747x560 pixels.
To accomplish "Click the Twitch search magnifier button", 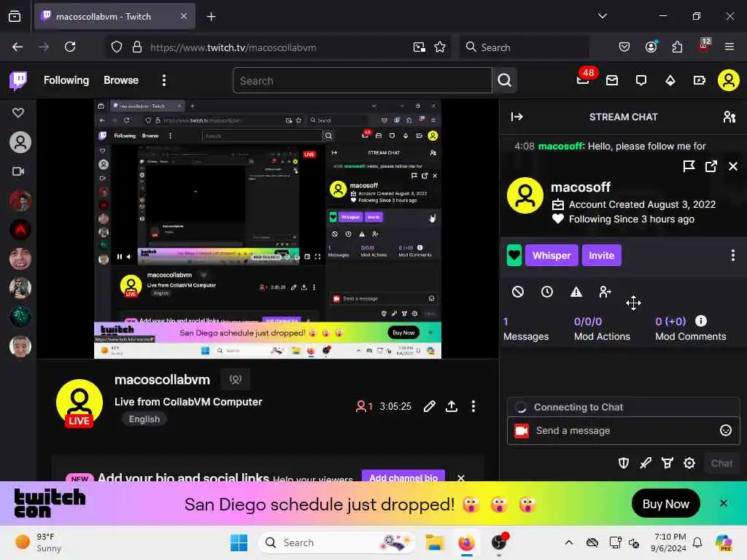I will click(x=505, y=80).
